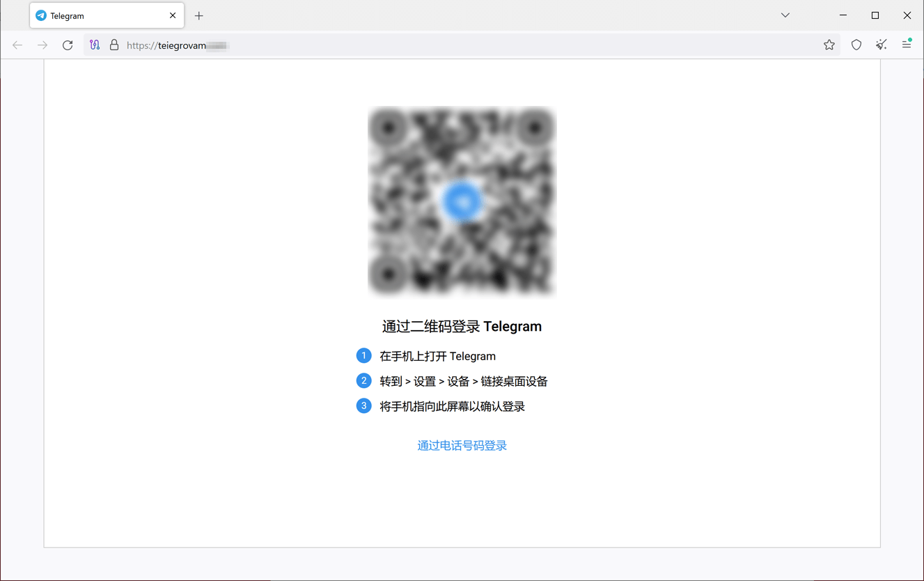The height and width of the screenshot is (581, 924).
Task: Click the browser Back arrow
Action: 17,45
